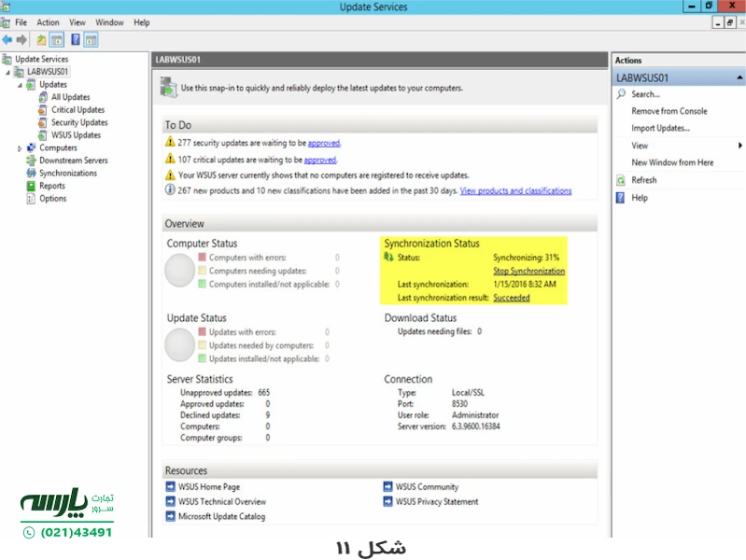Click the Security Updates icon

pos(43,122)
